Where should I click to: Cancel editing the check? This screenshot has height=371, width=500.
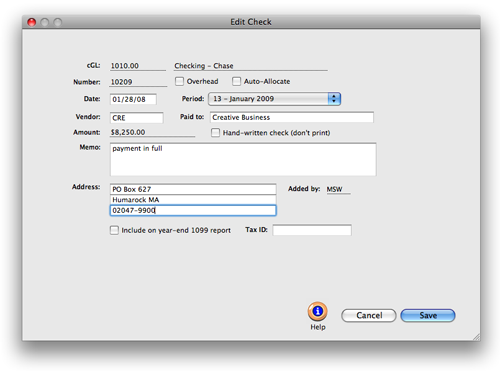(369, 315)
